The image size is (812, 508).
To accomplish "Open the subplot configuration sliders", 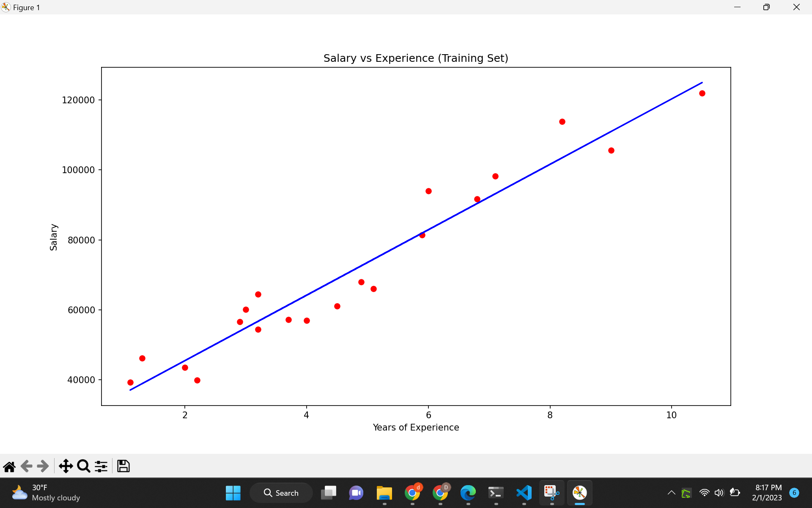I will [101, 466].
